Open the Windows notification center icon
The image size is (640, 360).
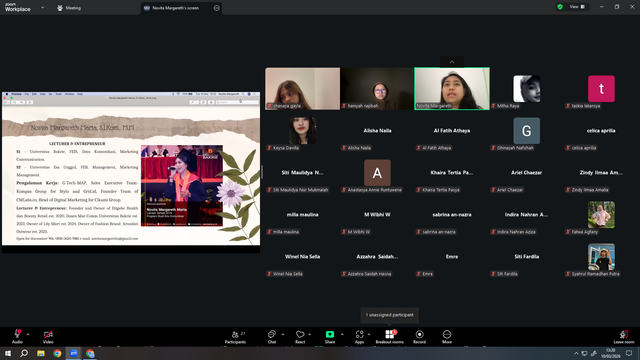point(629,353)
